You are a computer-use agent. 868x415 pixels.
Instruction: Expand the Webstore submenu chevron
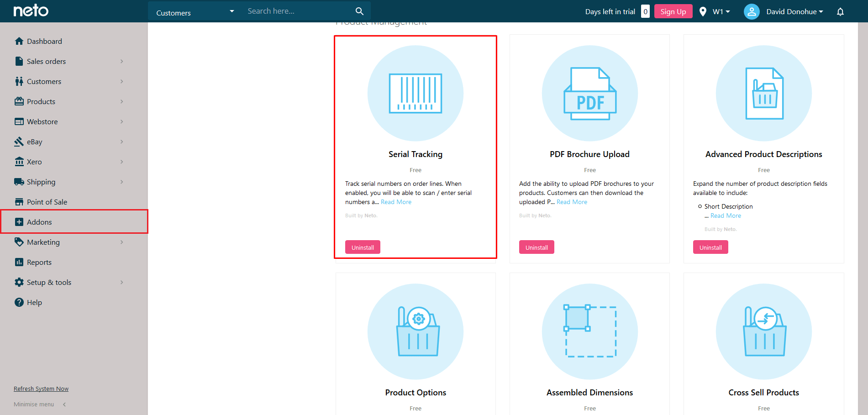click(x=122, y=121)
